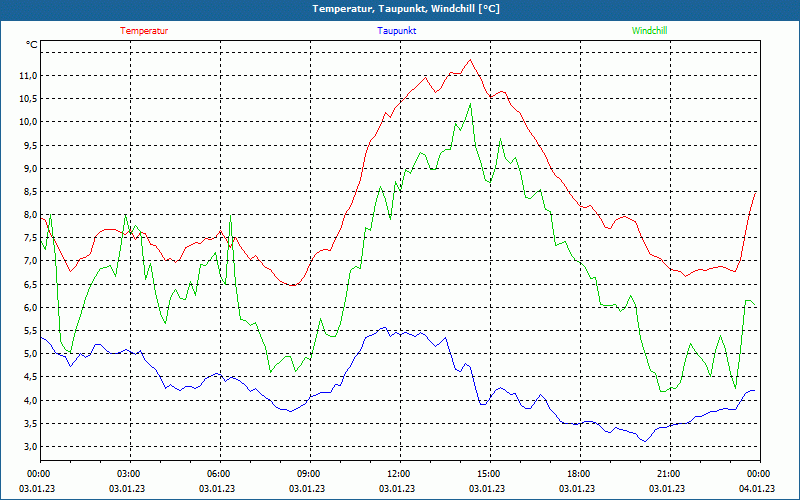The width and height of the screenshot is (800, 500).
Task: Click the 12:00 time axis label
Action: pyautogui.click(x=397, y=474)
